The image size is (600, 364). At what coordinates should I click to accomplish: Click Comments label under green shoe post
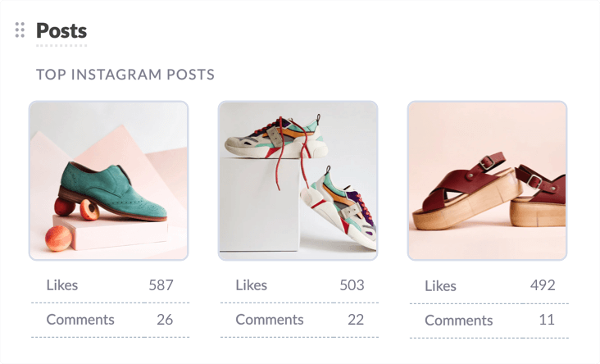80,320
